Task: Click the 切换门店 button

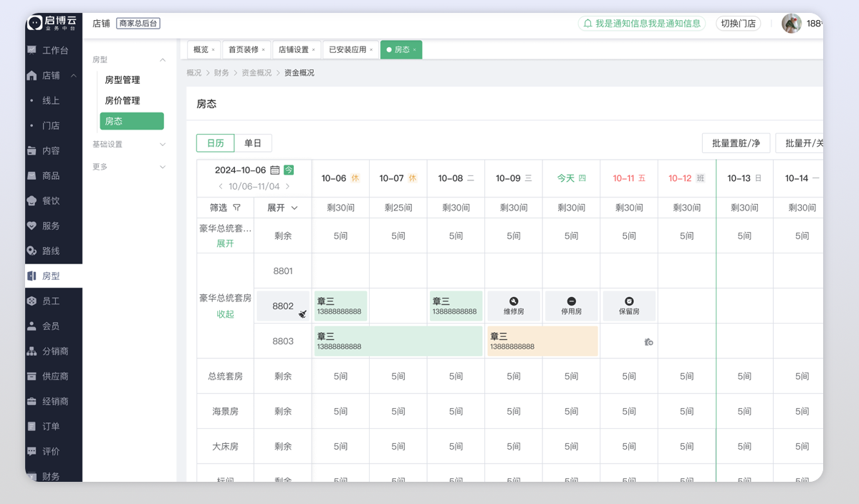Action: (738, 24)
